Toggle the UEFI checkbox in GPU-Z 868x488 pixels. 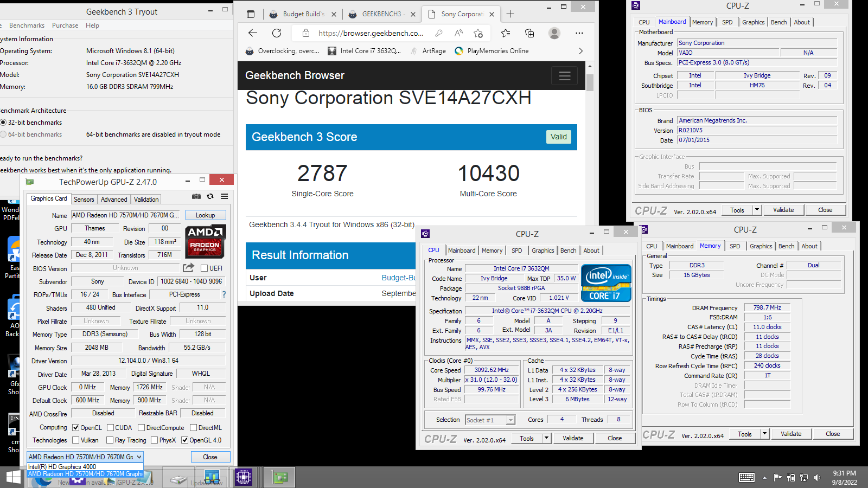205,268
